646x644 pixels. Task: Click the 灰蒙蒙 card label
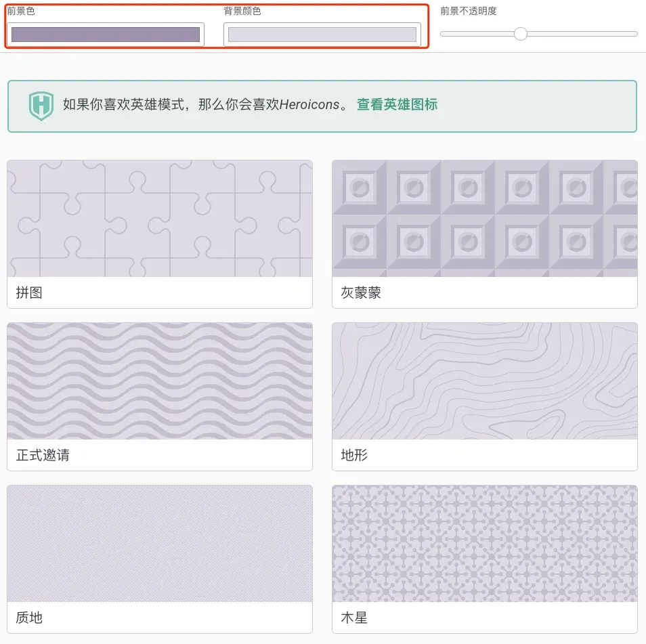pos(361,293)
